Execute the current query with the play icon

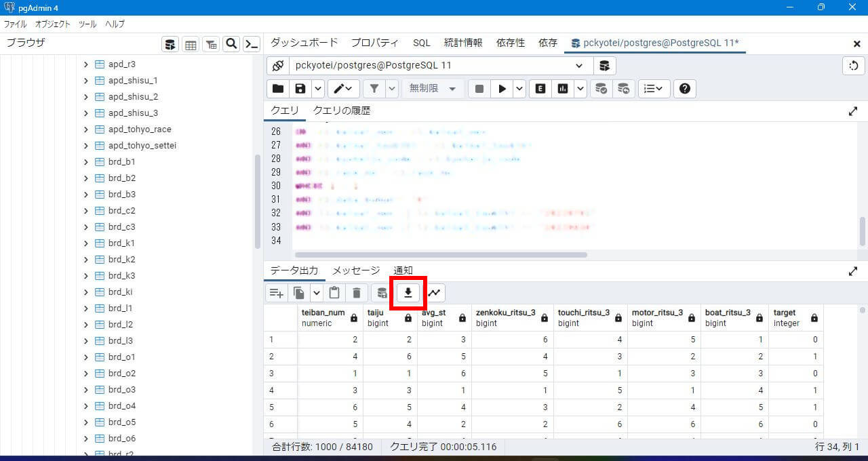(x=502, y=88)
